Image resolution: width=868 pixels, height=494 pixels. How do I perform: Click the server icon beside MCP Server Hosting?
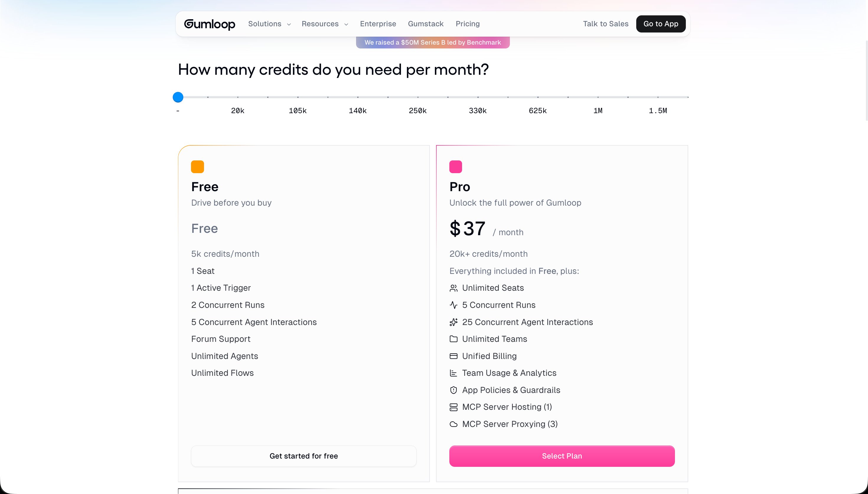pos(453,407)
